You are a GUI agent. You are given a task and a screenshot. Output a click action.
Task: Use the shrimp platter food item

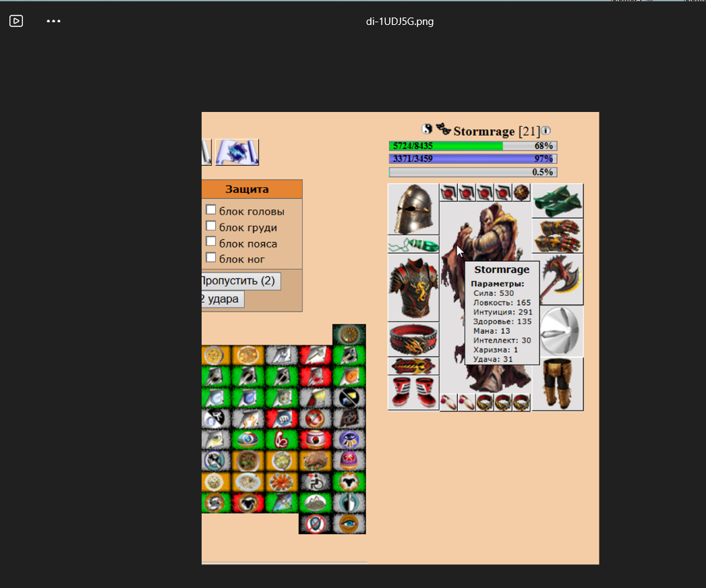pos(281,481)
